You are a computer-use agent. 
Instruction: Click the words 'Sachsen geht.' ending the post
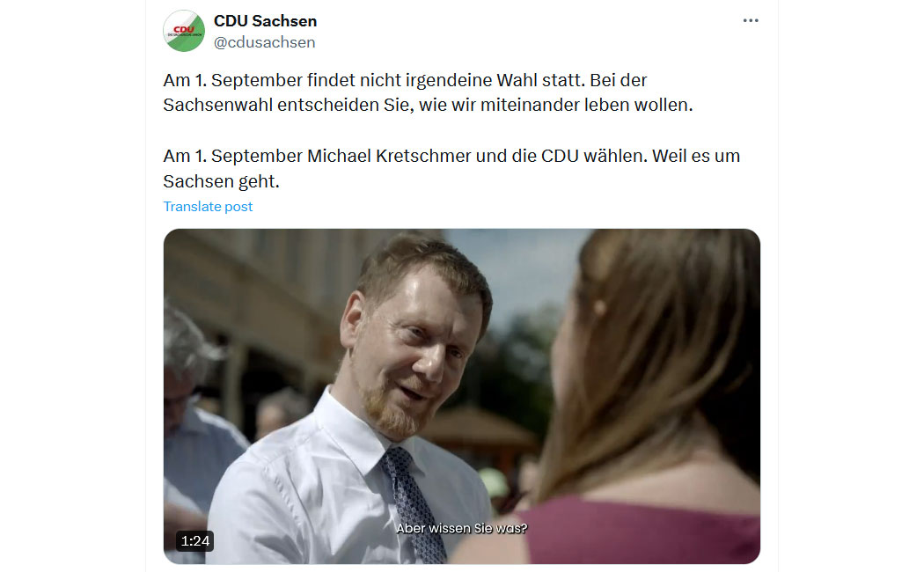click(x=221, y=181)
